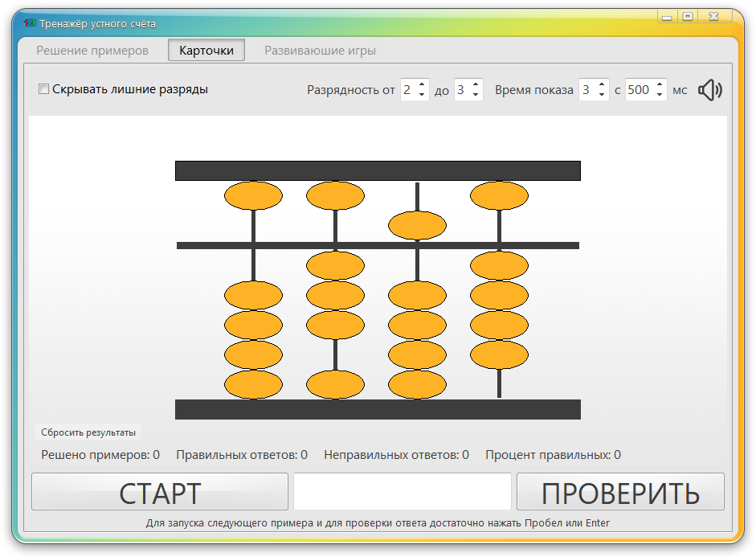Increase the "Время показа" seconds value

[x=602, y=85]
